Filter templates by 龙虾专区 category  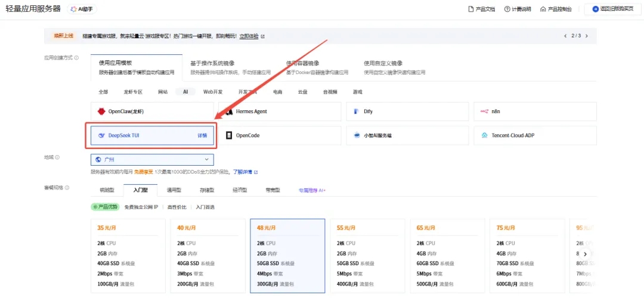[x=132, y=92]
